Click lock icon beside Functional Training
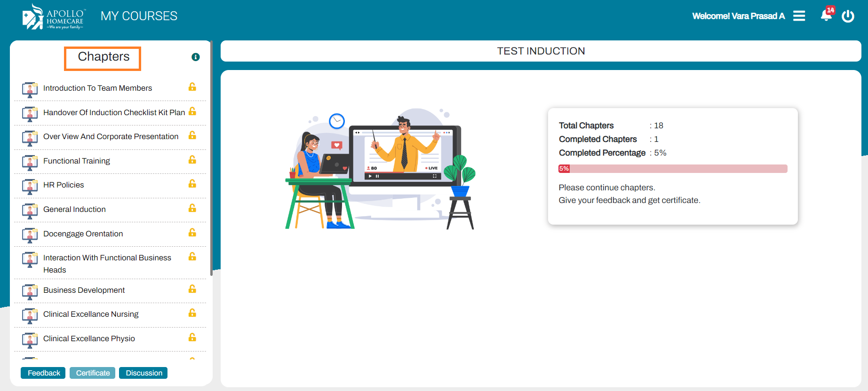 [x=192, y=160]
